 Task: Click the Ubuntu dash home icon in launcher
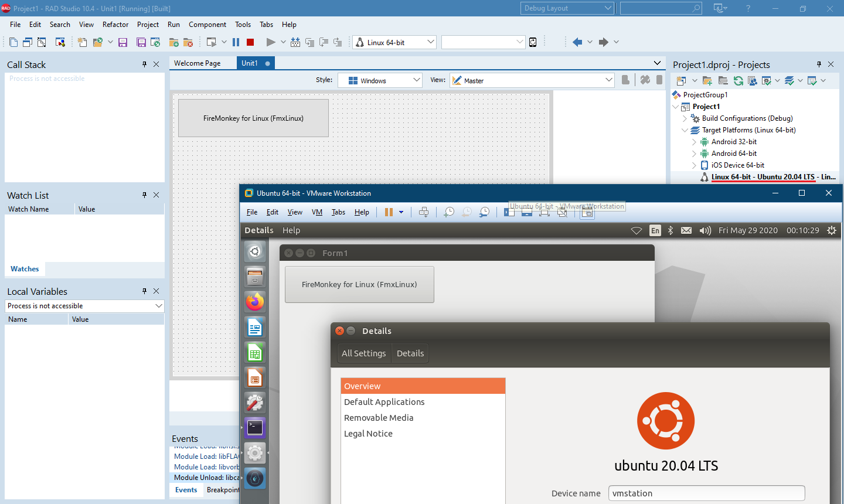tap(255, 252)
